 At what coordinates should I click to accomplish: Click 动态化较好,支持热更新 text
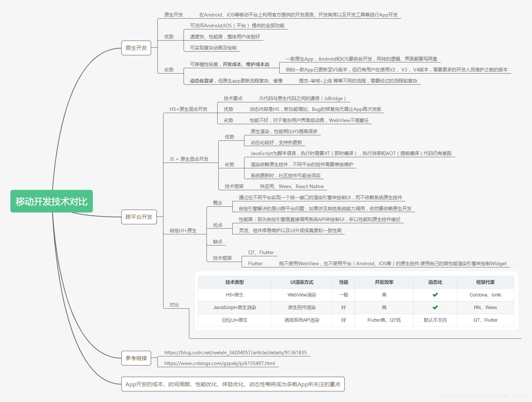pyautogui.click(x=276, y=142)
